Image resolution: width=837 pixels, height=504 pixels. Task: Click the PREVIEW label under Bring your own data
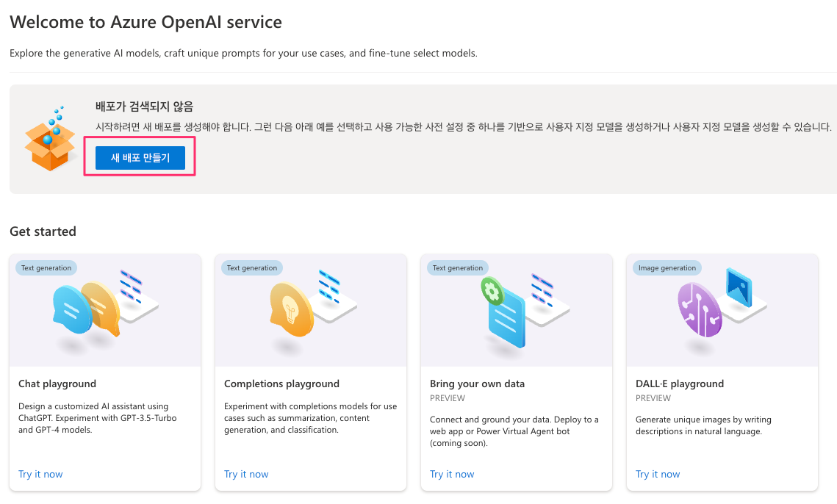[448, 398]
